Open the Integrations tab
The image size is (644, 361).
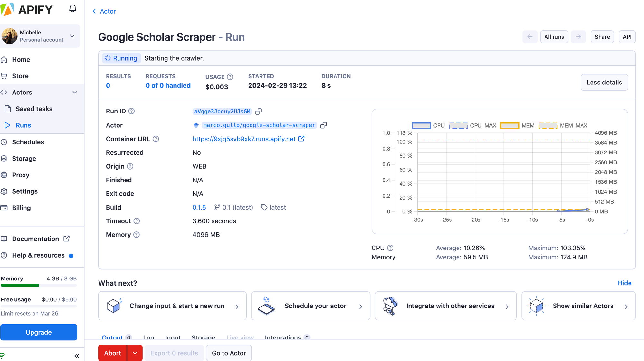tap(283, 337)
